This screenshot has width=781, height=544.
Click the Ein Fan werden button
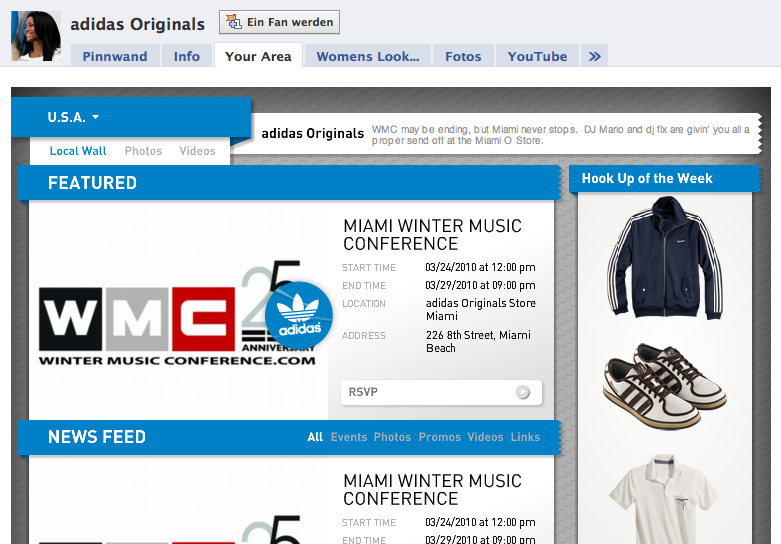tap(279, 22)
